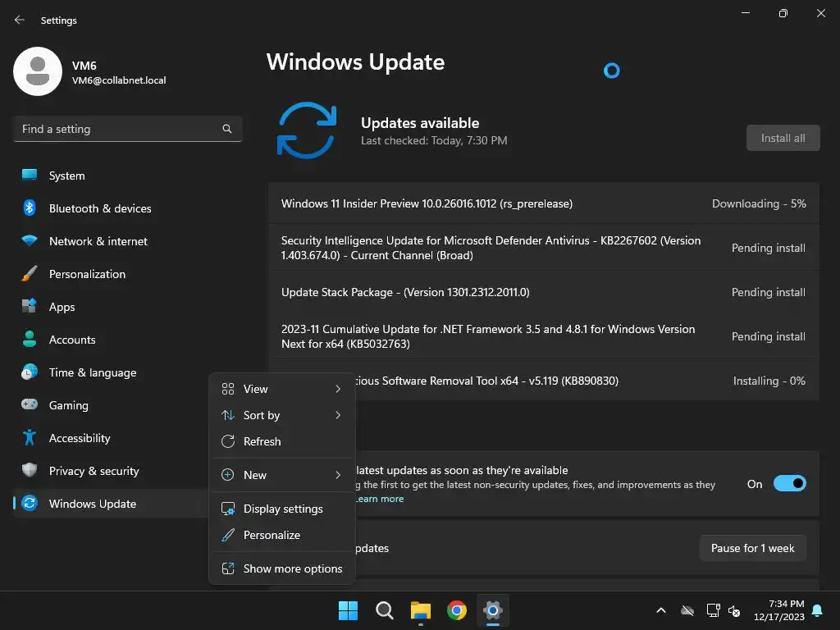Select Software Removal Tool KB890830 row
This screenshot has height=630, width=840.
coord(543,381)
